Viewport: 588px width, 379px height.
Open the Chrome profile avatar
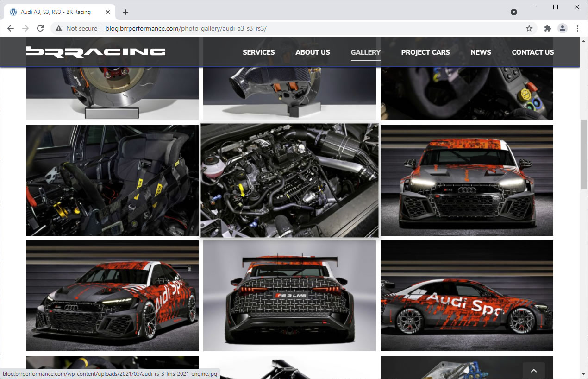563,28
